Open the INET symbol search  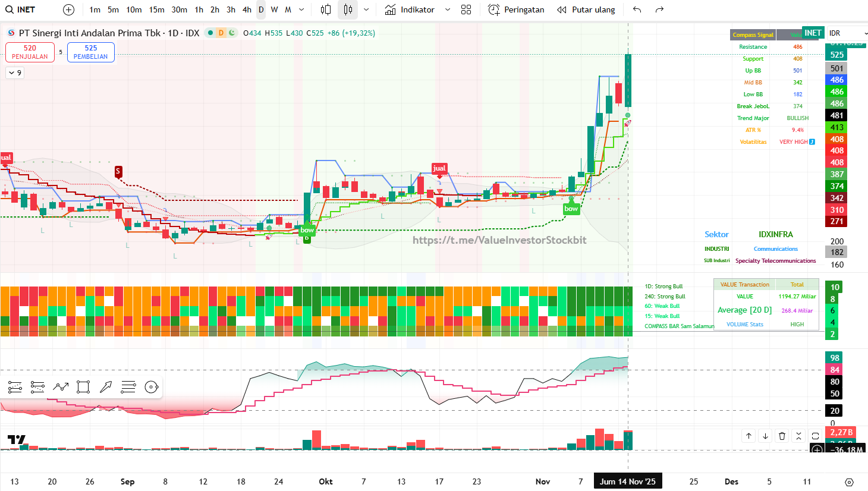click(x=21, y=10)
